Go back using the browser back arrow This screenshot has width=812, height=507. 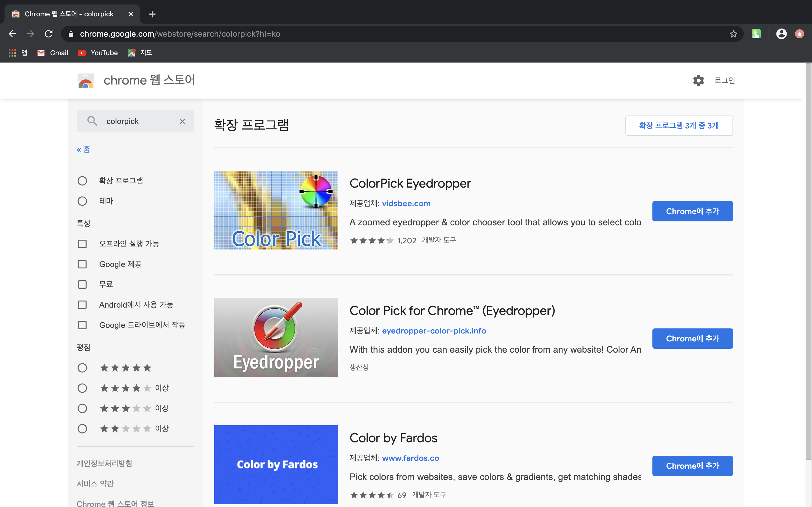[x=12, y=34]
